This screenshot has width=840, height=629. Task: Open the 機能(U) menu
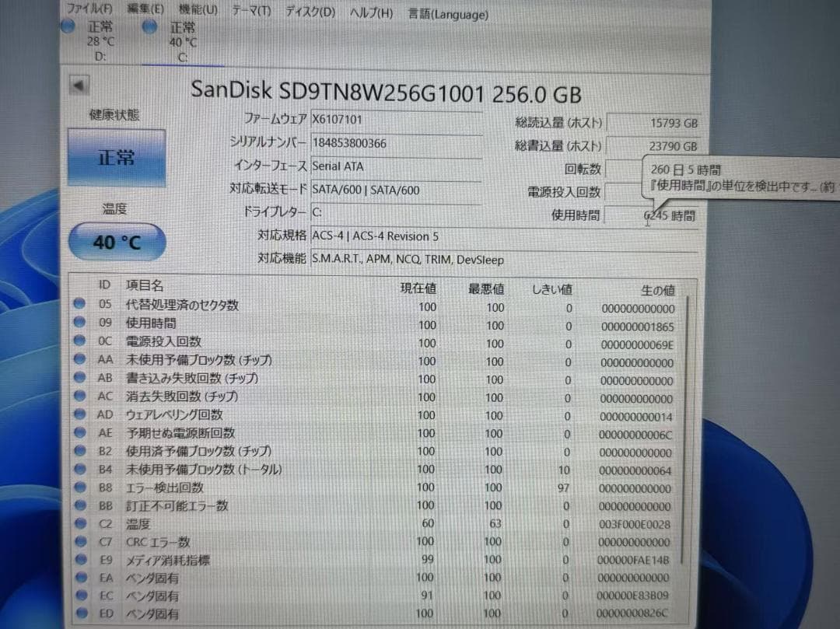(x=199, y=11)
